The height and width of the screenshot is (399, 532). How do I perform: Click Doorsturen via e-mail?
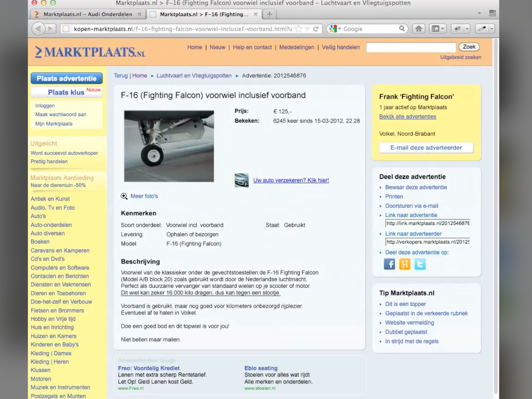pos(411,206)
